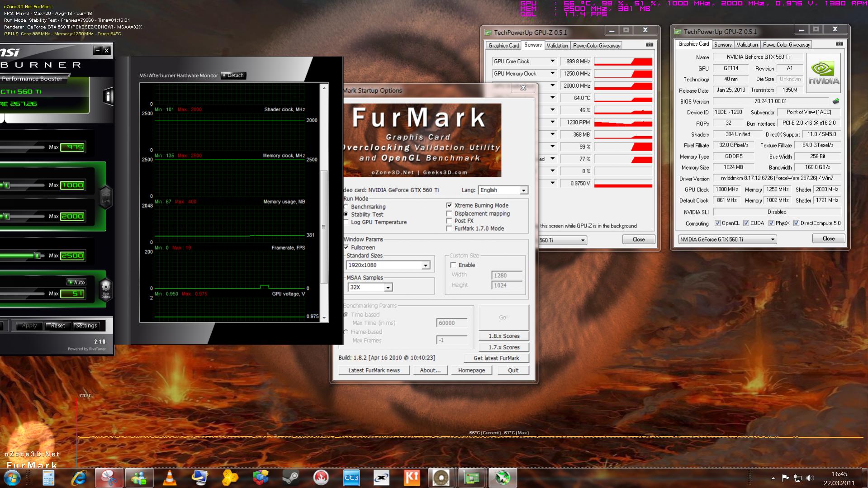Image resolution: width=868 pixels, height=488 pixels.
Task: Open User Define fan gear in Afterburner
Action: click(x=105, y=289)
